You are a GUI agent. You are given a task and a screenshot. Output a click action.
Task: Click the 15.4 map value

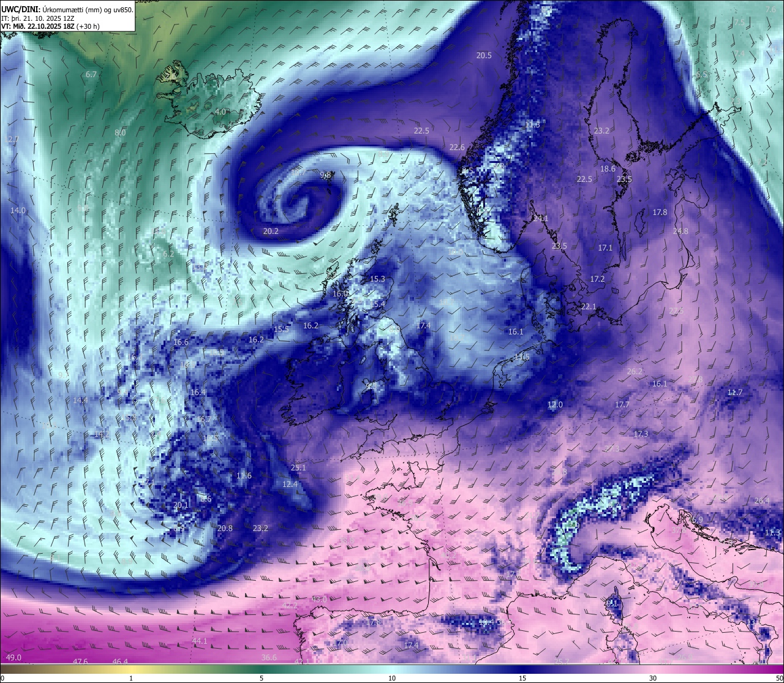click(377, 304)
